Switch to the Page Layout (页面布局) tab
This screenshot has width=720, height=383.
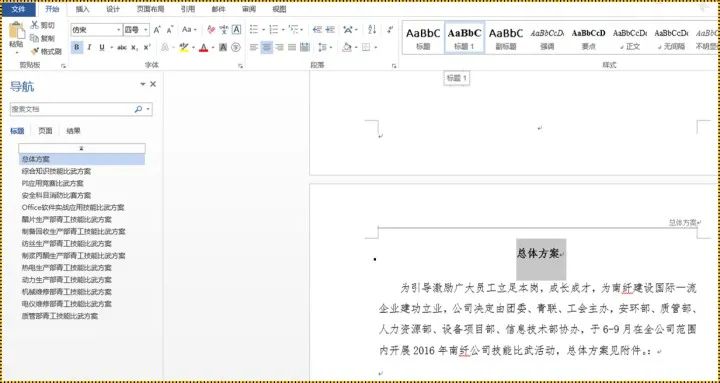point(150,9)
